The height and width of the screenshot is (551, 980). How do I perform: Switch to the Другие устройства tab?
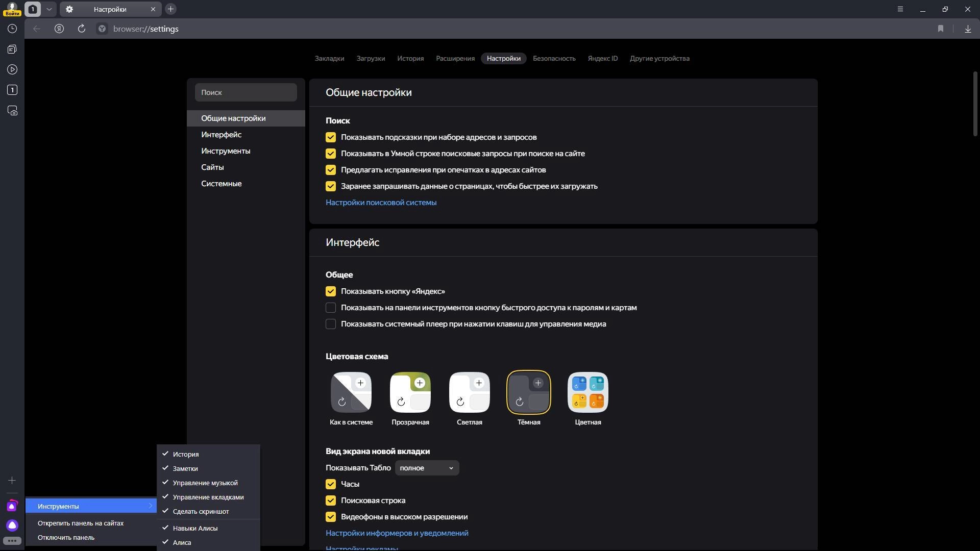(x=659, y=58)
